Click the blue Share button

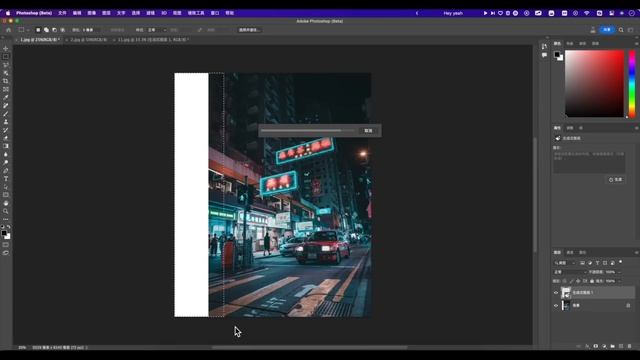coord(607,30)
